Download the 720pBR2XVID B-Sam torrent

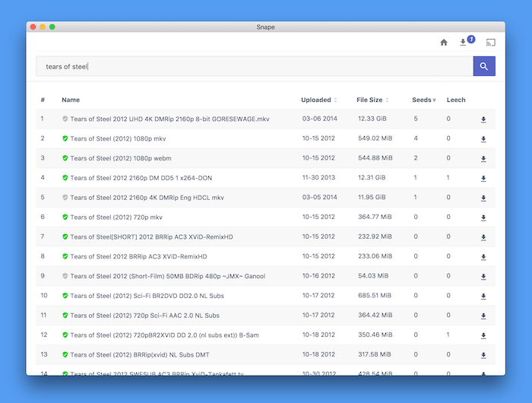tap(483, 336)
